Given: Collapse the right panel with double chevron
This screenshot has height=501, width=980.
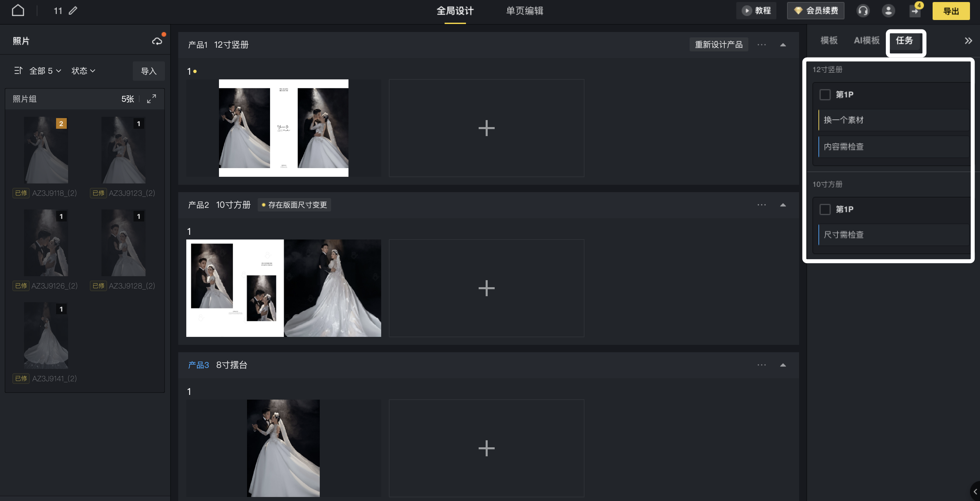Looking at the screenshot, I should [x=968, y=41].
